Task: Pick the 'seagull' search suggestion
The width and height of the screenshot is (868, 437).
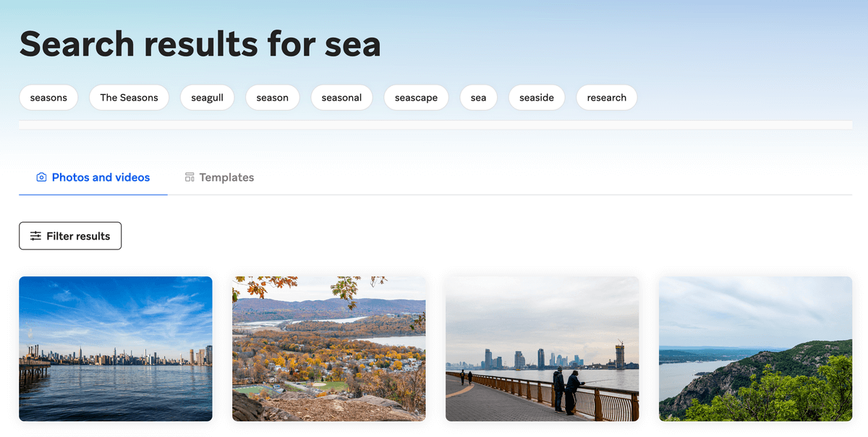Action: tap(207, 98)
